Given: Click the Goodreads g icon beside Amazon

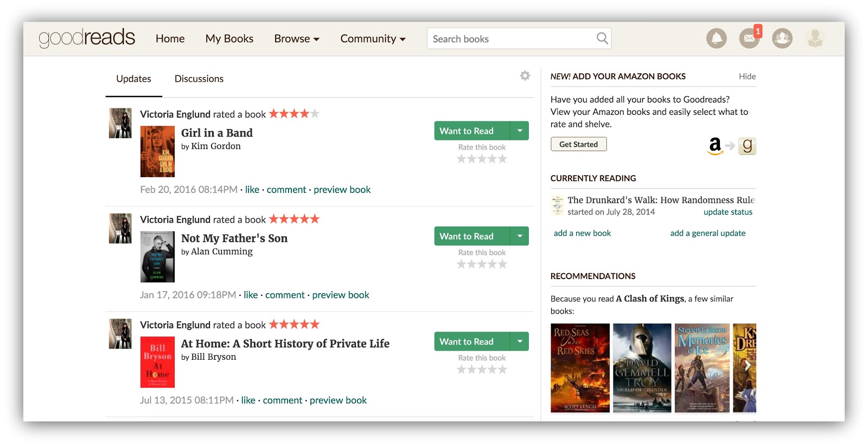Looking at the screenshot, I should pos(747,146).
